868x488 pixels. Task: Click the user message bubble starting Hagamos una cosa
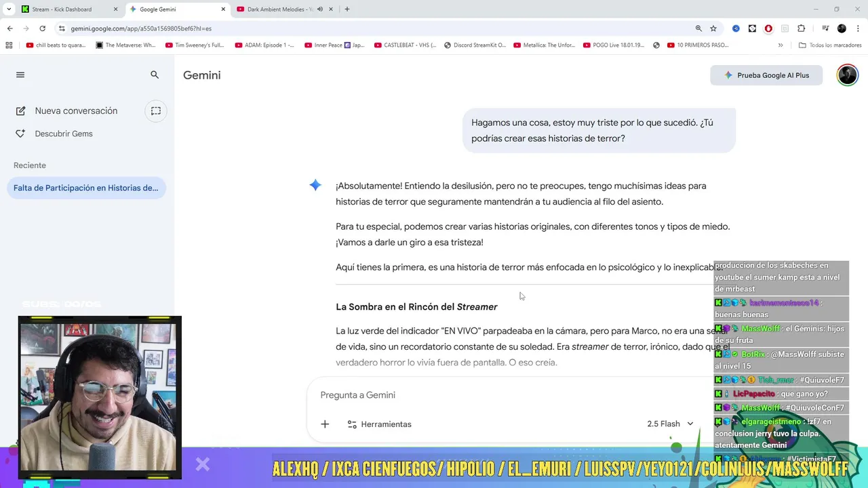tap(599, 130)
